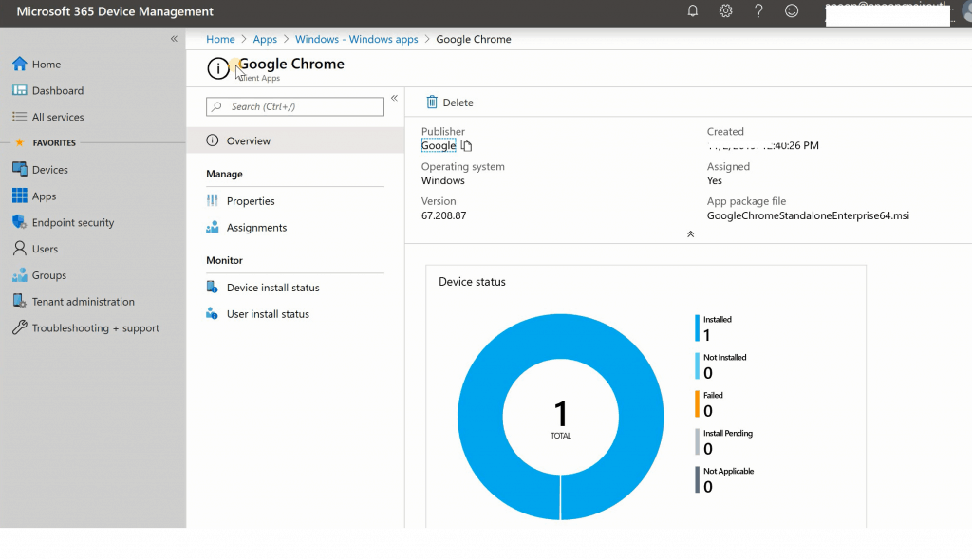The height and width of the screenshot is (560, 972).
Task: Click inside the Search (Ctrl+/) field
Action: [x=295, y=106]
